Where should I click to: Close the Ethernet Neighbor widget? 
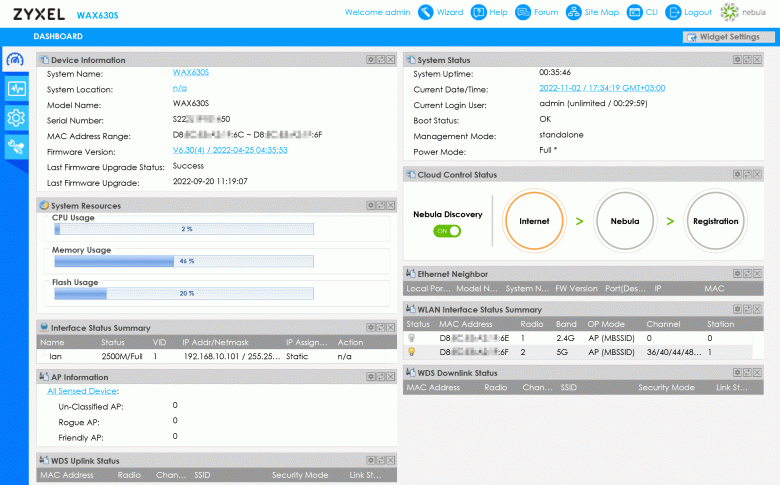click(757, 274)
